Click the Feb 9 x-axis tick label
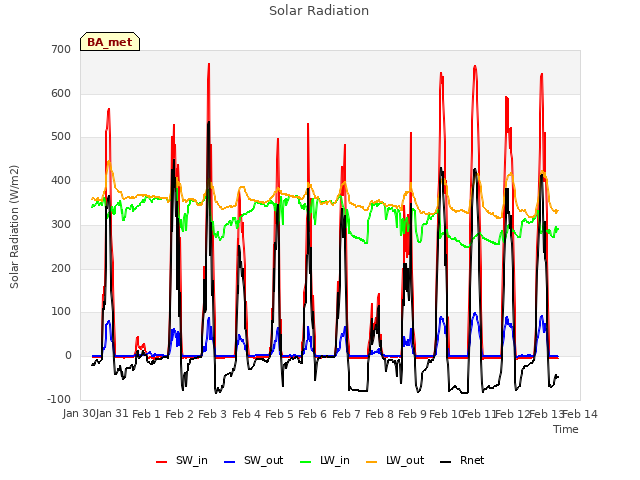The image size is (640, 480). (x=412, y=414)
